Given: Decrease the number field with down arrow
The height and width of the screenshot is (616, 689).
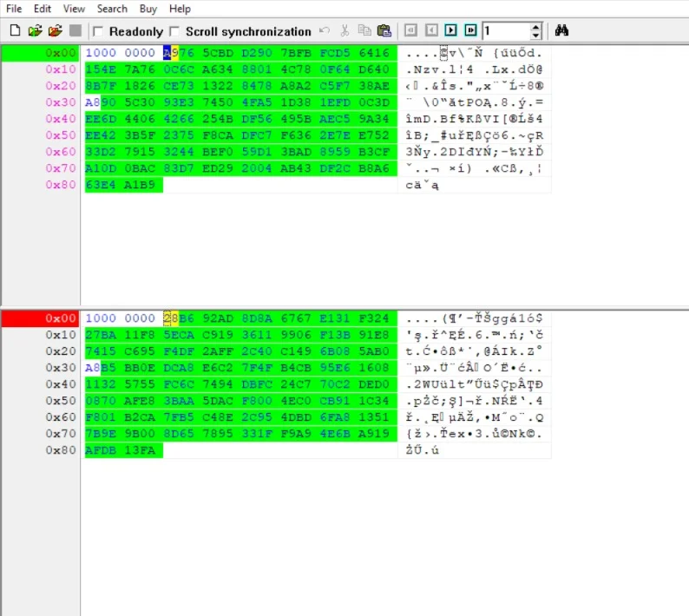Looking at the screenshot, I should tap(535, 36).
